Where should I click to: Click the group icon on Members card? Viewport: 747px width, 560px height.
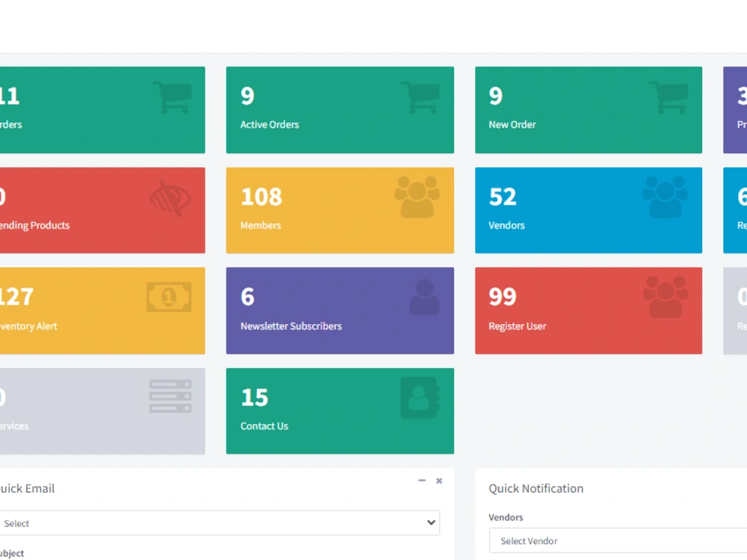coord(418,197)
